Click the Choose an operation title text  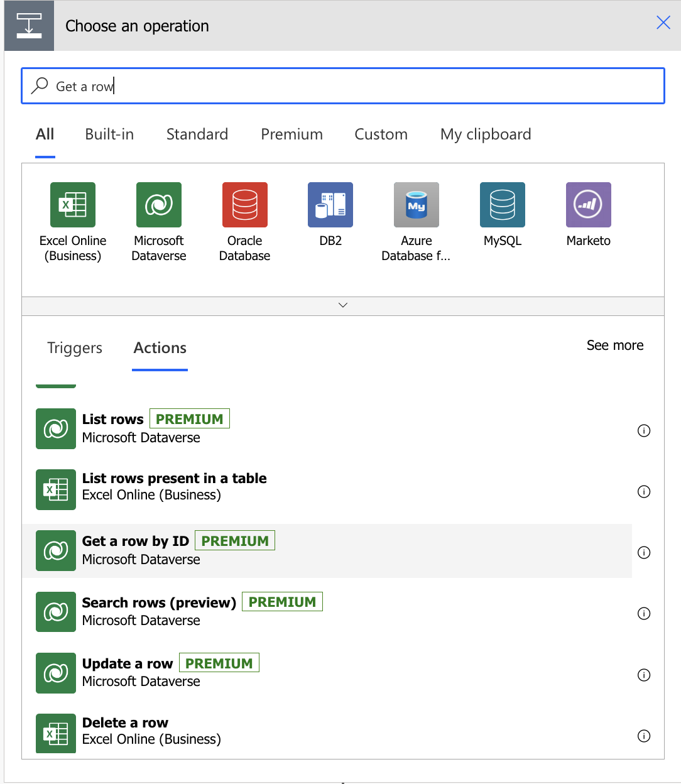click(x=137, y=26)
